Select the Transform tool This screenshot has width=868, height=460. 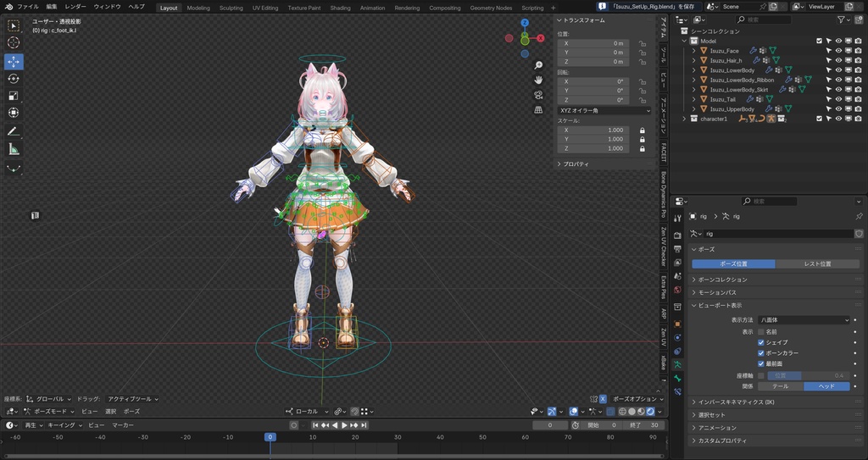[x=14, y=113]
